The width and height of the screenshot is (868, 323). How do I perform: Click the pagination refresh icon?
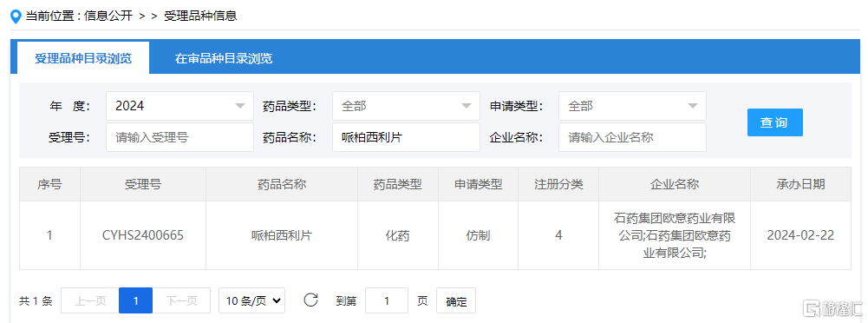[x=311, y=300]
